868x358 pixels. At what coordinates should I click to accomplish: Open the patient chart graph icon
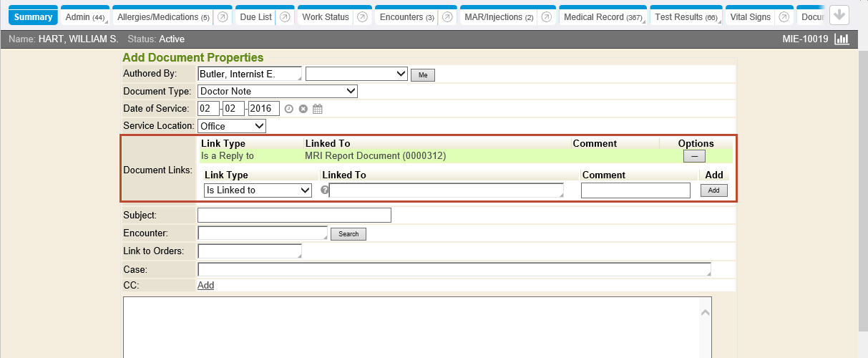click(x=842, y=39)
